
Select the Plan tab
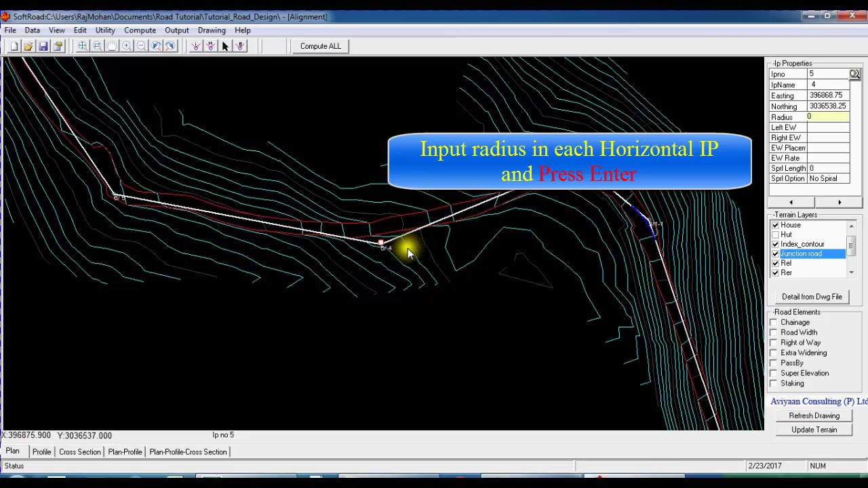pyautogui.click(x=13, y=451)
